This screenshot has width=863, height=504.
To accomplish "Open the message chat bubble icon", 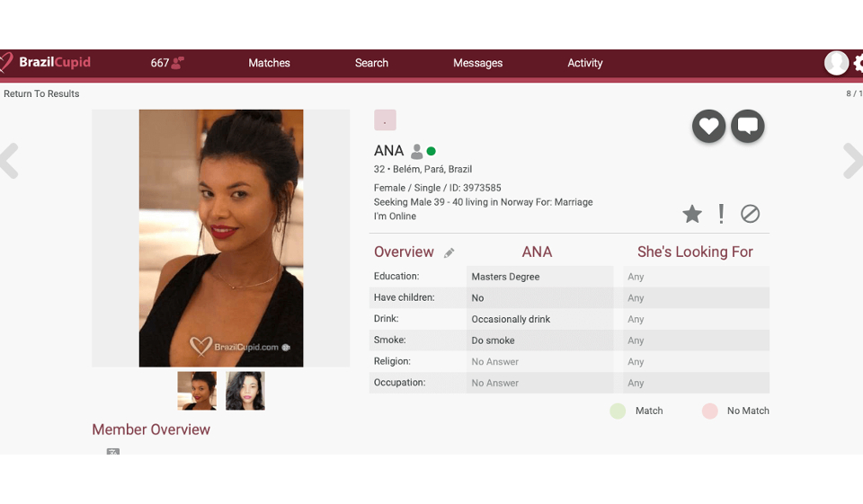I will coord(747,127).
